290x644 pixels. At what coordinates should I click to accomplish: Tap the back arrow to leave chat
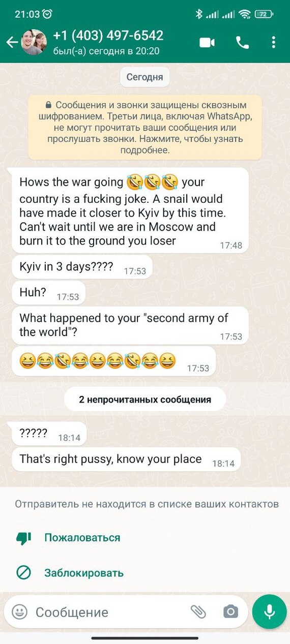tap(12, 43)
